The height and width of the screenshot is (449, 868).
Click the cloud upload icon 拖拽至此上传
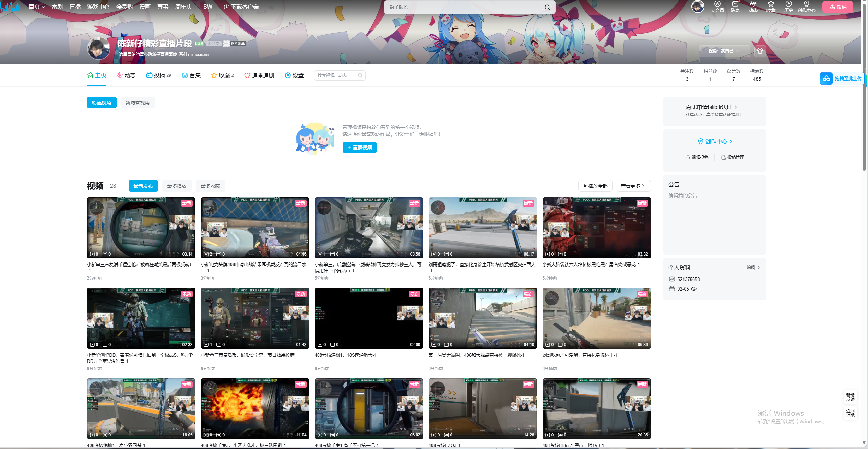827,79
